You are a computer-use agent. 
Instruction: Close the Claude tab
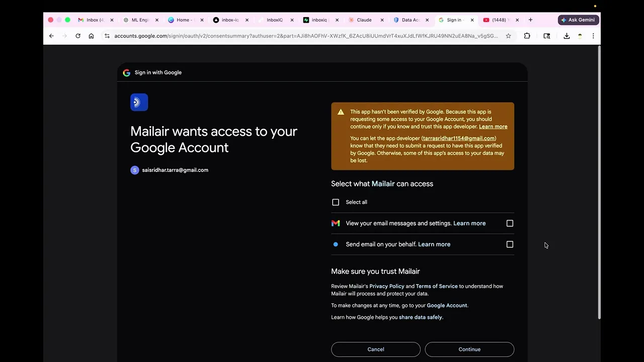pos(382,20)
